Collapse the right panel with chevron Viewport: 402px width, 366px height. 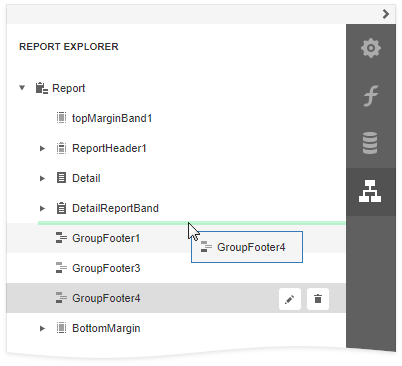(x=386, y=14)
